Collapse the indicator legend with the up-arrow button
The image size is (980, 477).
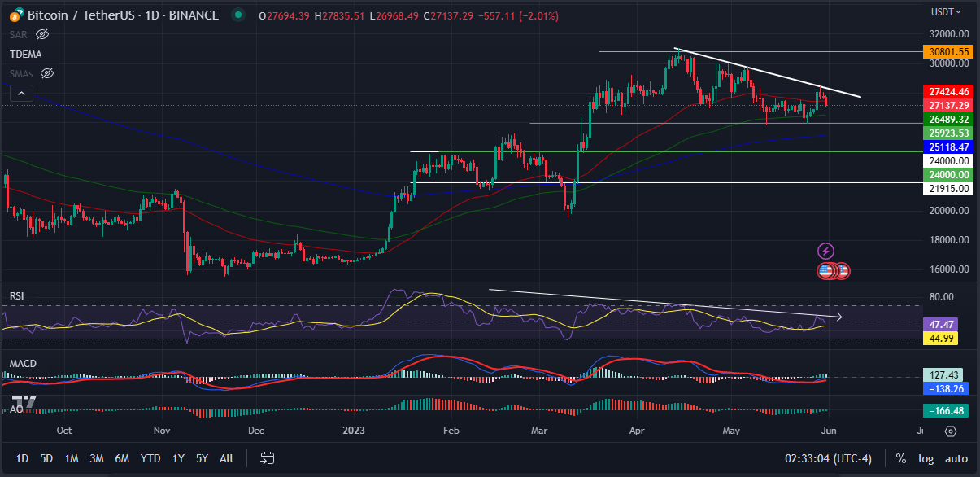[x=20, y=92]
